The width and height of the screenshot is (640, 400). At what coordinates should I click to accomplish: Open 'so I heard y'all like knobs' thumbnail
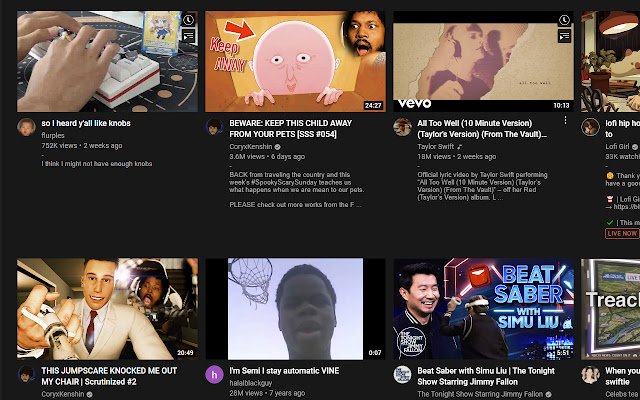[x=107, y=61]
